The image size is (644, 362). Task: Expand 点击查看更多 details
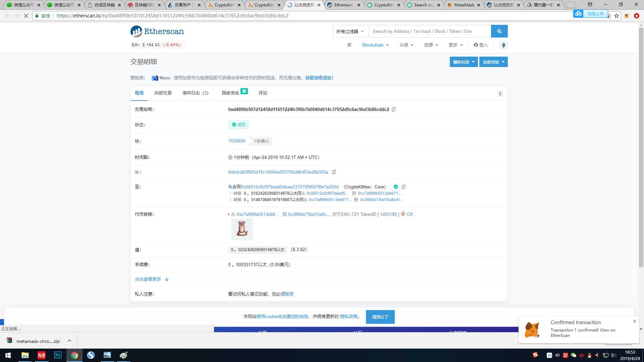152,279
